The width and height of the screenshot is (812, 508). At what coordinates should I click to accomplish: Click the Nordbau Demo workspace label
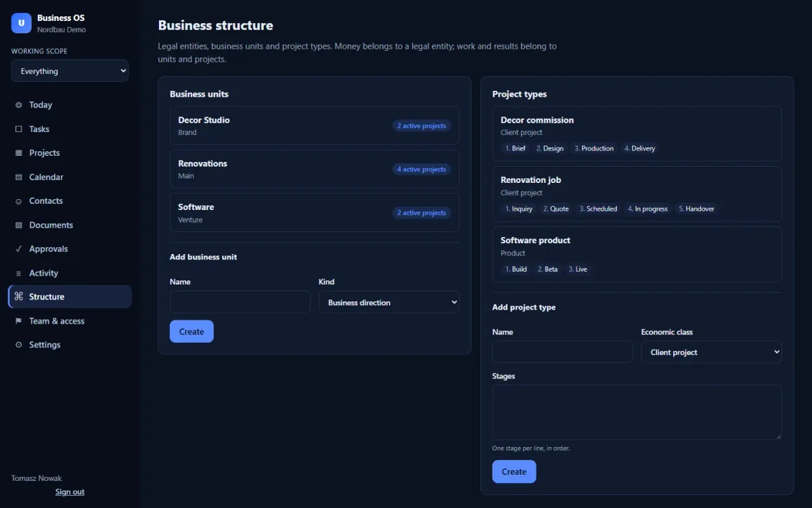tap(62, 30)
